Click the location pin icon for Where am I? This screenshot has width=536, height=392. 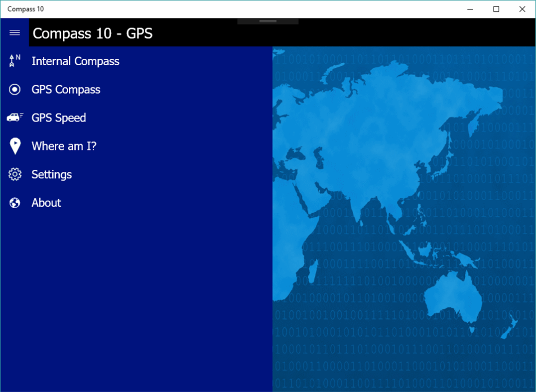pyautogui.click(x=14, y=146)
